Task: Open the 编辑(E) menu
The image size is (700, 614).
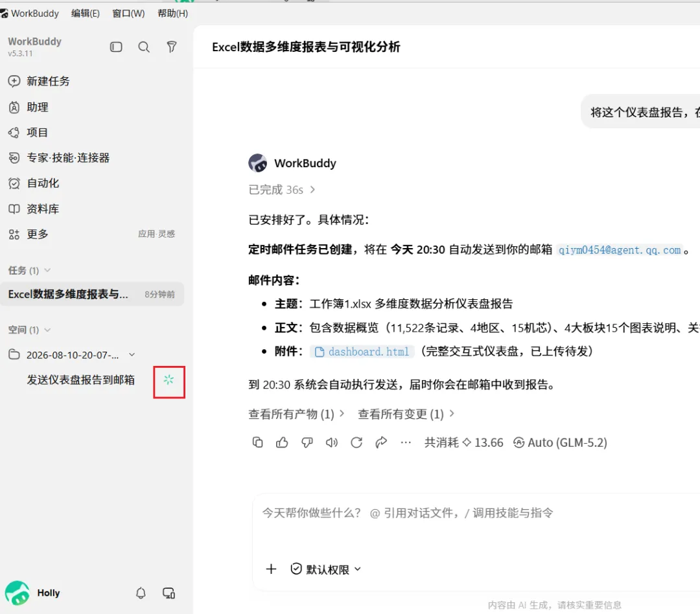Action: coord(86,14)
